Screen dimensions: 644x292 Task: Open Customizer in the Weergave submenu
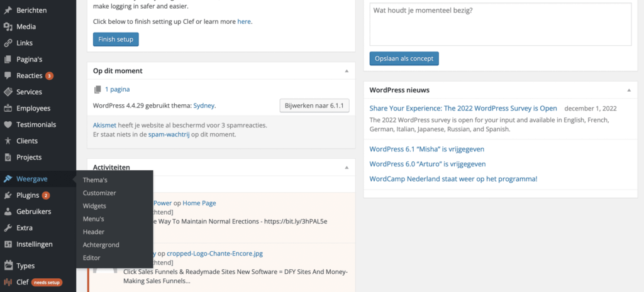coord(99,193)
